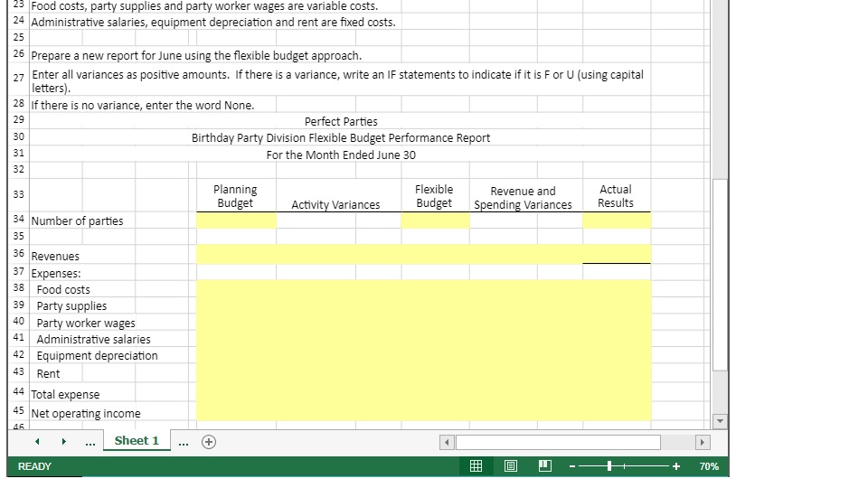
Task: Click the 'Actual Results' column heading
Action: coord(616,196)
